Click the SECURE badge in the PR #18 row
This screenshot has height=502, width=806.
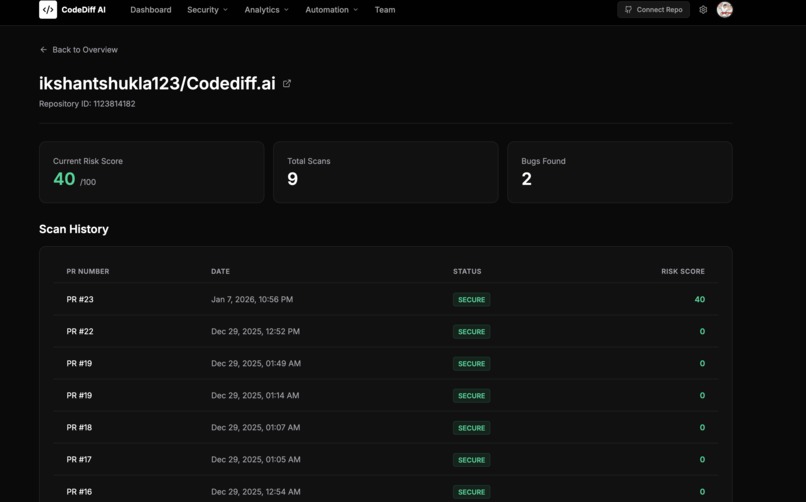click(x=471, y=427)
